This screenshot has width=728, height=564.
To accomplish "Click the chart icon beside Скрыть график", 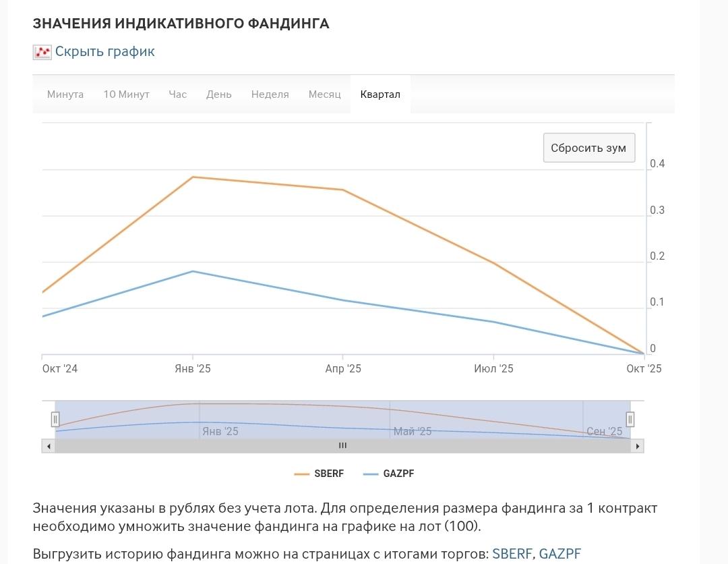I will pos(42,52).
